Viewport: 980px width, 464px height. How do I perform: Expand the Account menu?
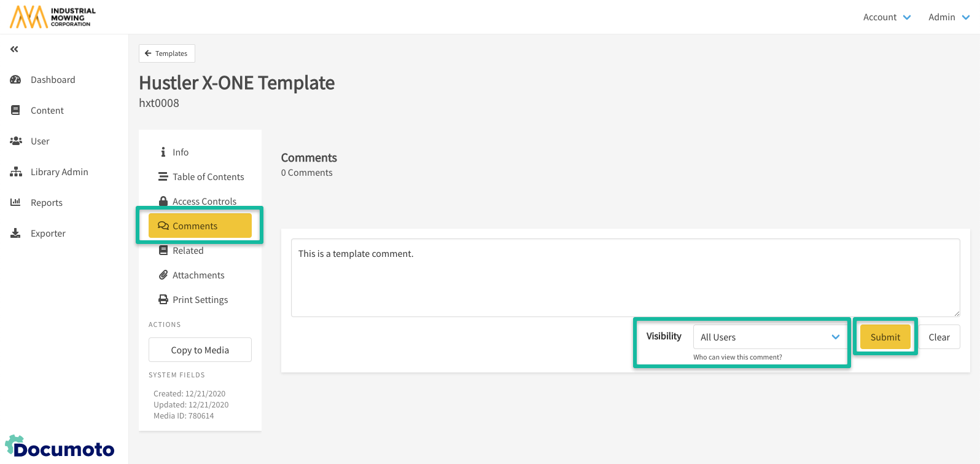pos(887,17)
